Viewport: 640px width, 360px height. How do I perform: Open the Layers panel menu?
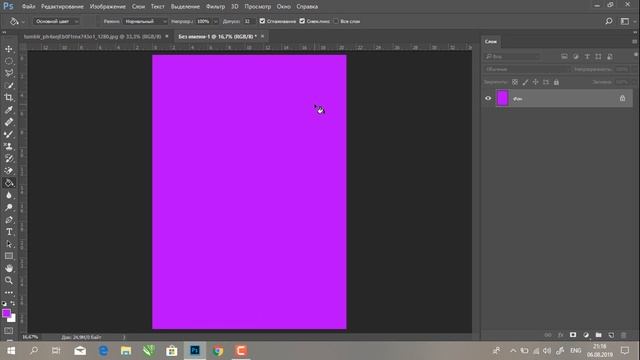click(x=634, y=42)
